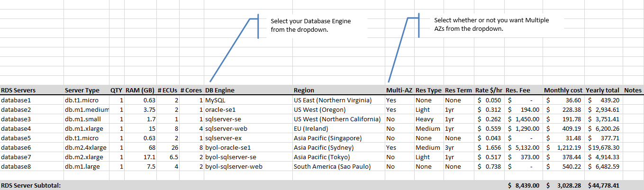Click the db.m2.4xlarge server type cell

point(86,147)
